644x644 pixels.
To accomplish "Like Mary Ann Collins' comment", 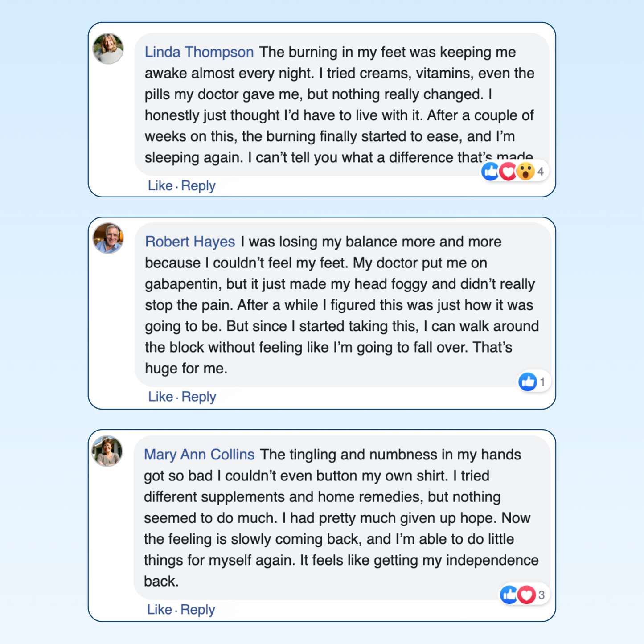I will click(160, 609).
